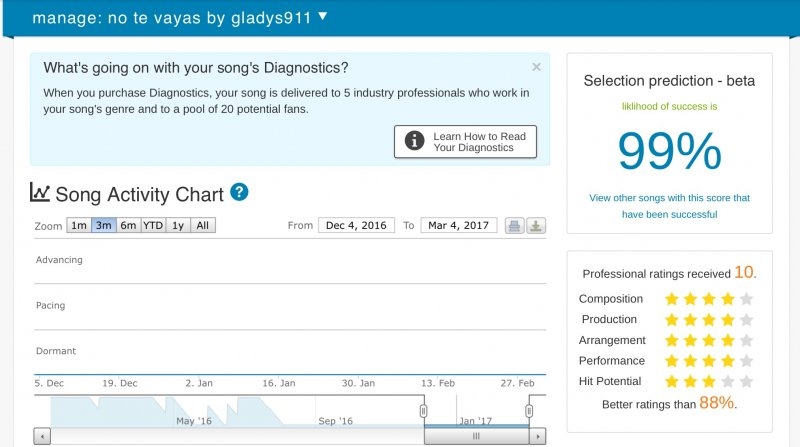Click the Song Activity Chart help icon
The image size is (800, 447).
coord(239,192)
